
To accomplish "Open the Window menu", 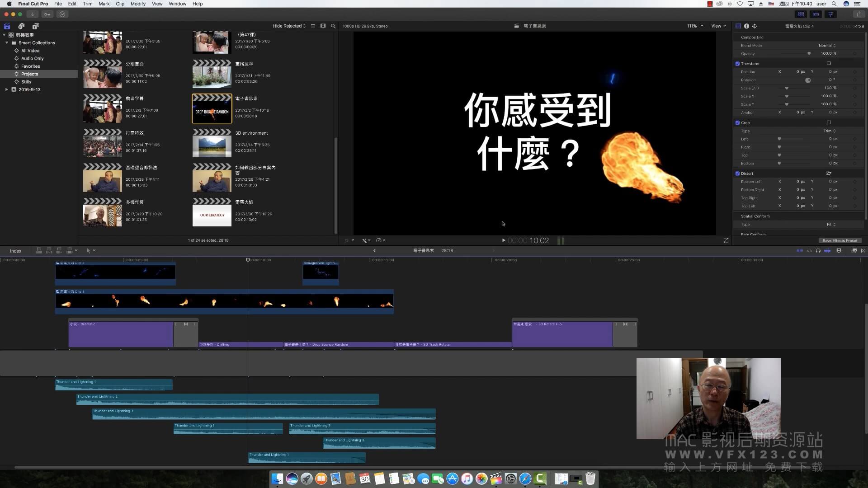I will click(x=177, y=4).
